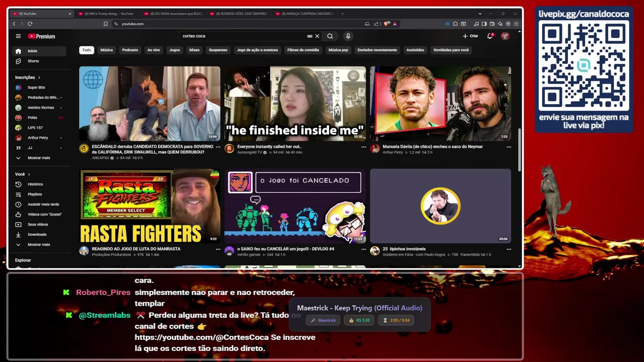
Task: Open the Asmongold TV channel link
Action: coord(250,152)
